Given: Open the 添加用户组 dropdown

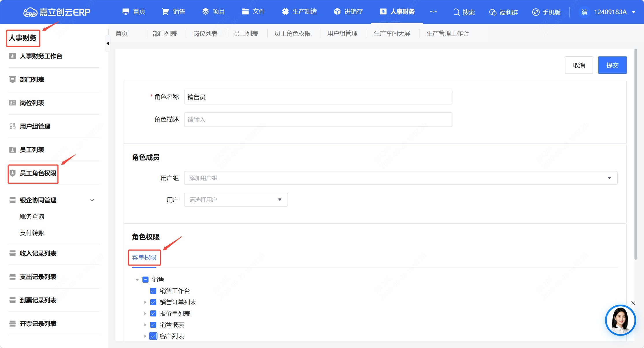Looking at the screenshot, I should click(x=401, y=178).
